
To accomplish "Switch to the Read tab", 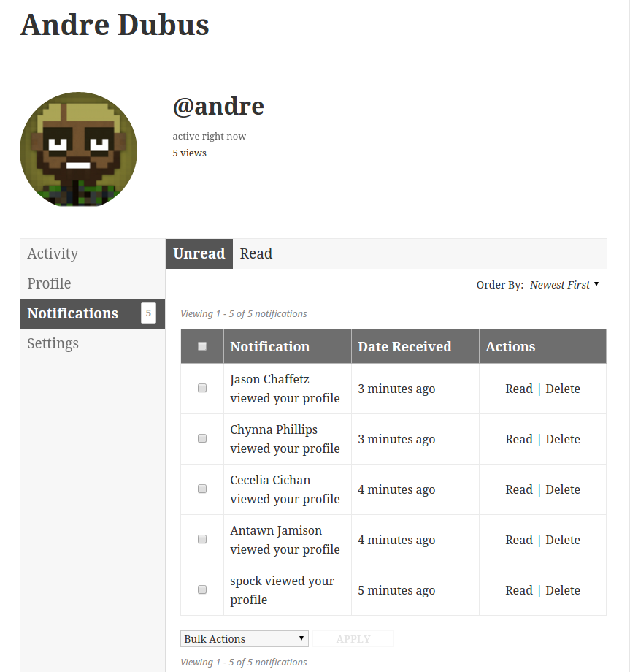I will (256, 253).
